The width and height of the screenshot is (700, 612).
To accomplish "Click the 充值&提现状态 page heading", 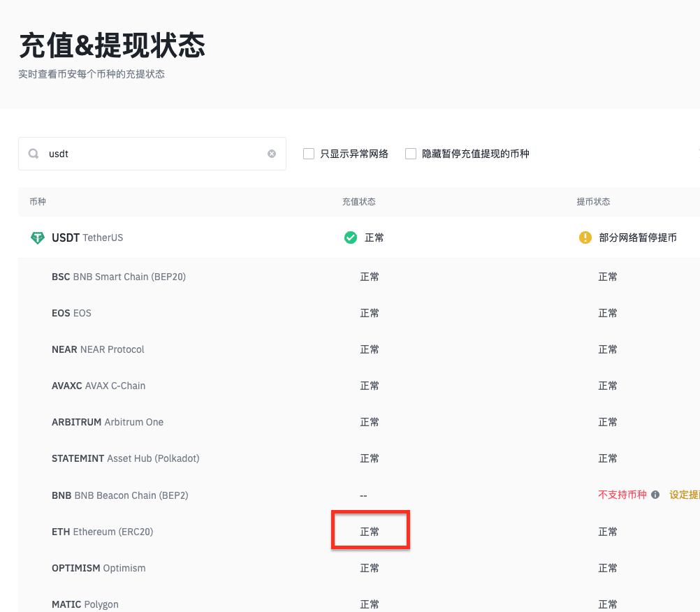I will coord(112,45).
